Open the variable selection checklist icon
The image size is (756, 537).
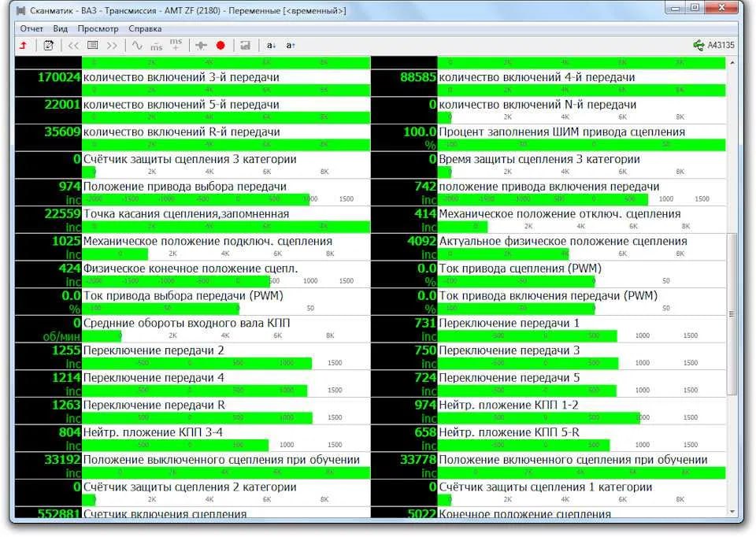click(49, 46)
